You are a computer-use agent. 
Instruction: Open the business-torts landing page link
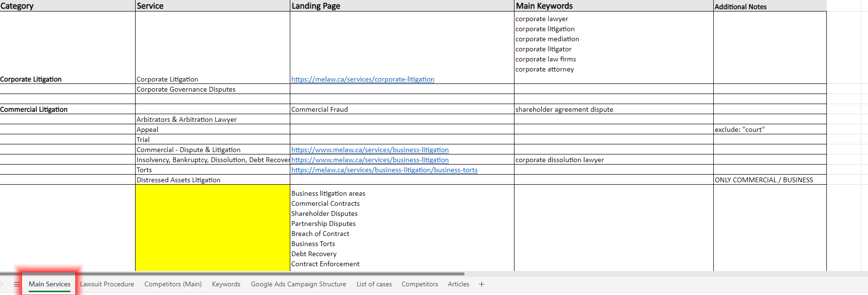coord(384,170)
